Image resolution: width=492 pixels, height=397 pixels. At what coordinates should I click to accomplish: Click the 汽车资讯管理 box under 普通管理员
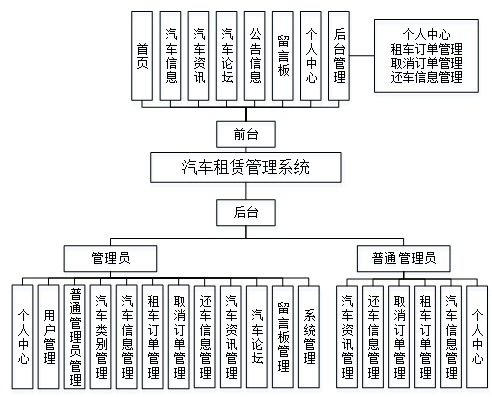[347, 337]
